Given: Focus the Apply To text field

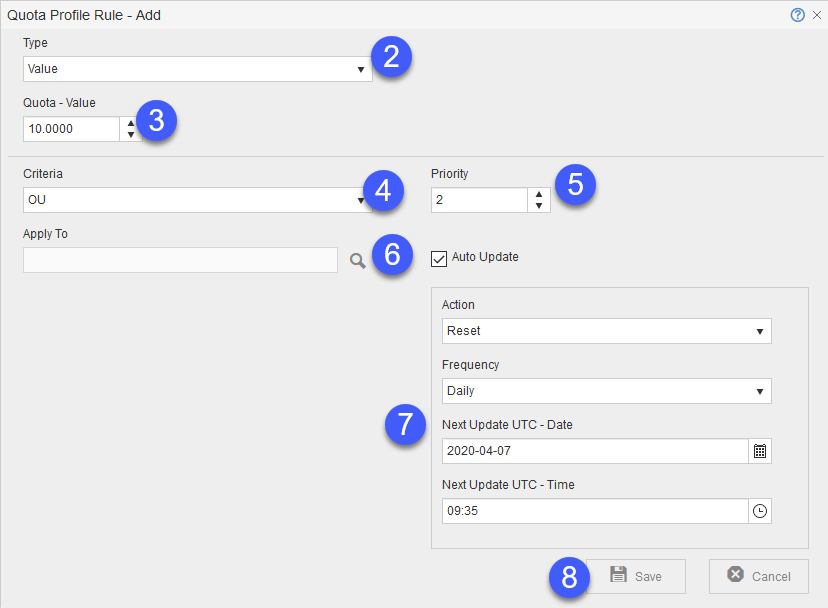Looking at the screenshot, I should pos(180,261).
